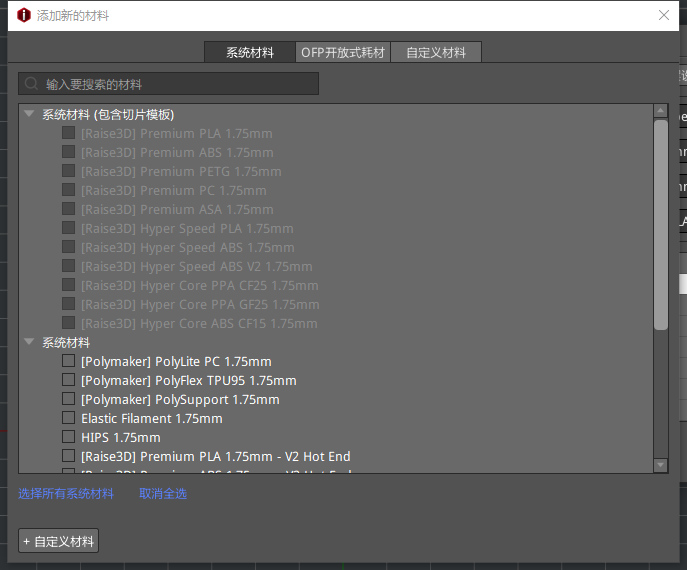This screenshot has width=687, height=570.
Task: Click scrollbar up arrow in material list
Action: [660, 111]
